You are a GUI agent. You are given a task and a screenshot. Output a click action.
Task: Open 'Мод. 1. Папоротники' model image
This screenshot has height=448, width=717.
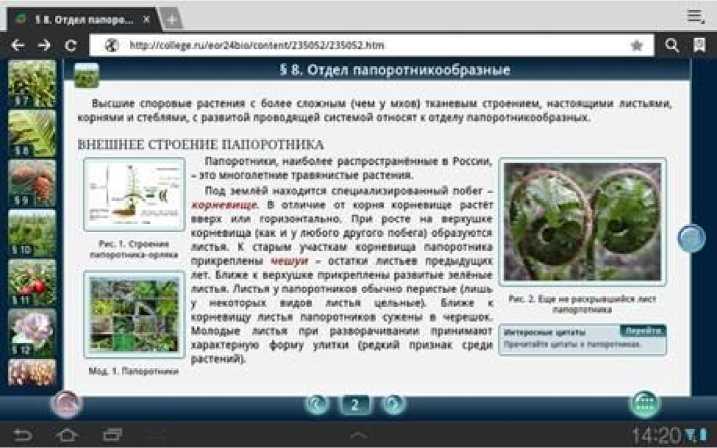tap(134, 315)
